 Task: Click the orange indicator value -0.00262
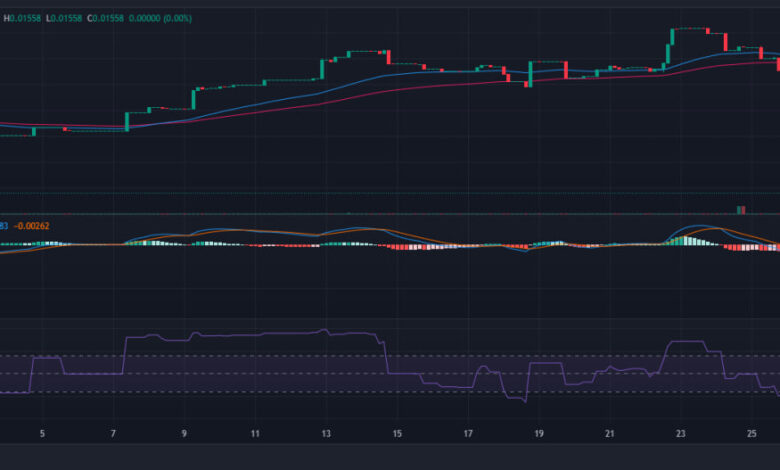32,226
